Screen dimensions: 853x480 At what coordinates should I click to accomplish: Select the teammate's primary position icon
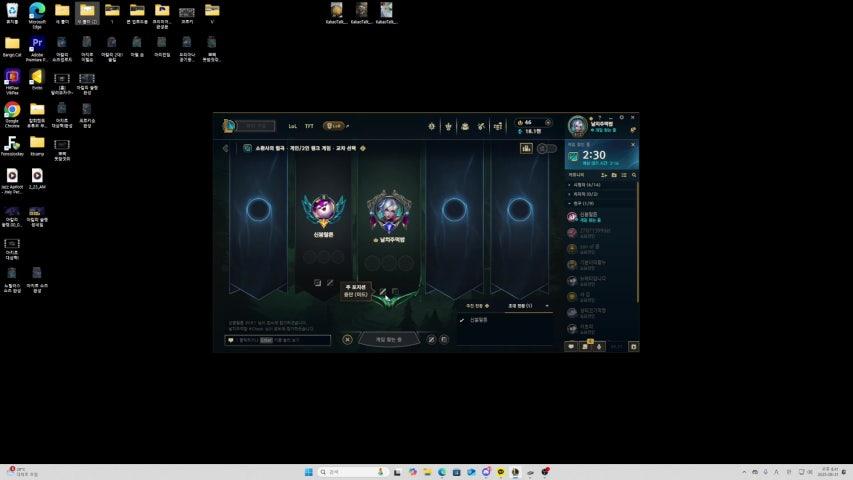[317, 282]
